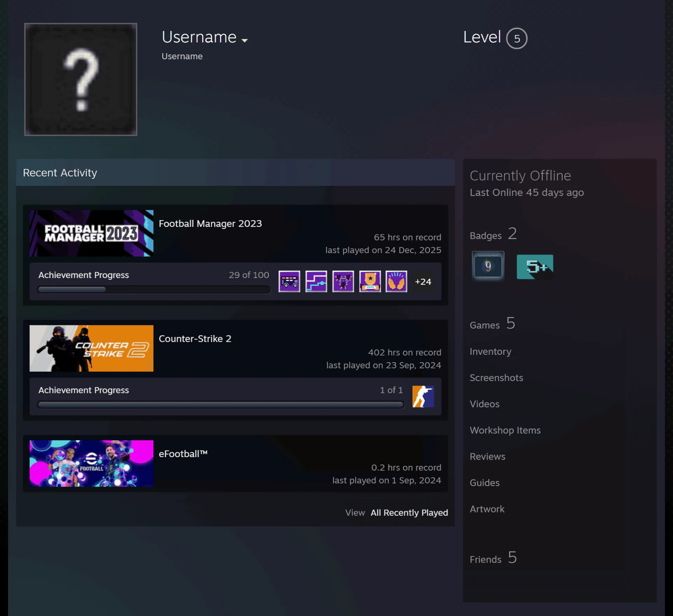Click the Currently Offline status text
The image size is (673, 616).
pos(520,176)
